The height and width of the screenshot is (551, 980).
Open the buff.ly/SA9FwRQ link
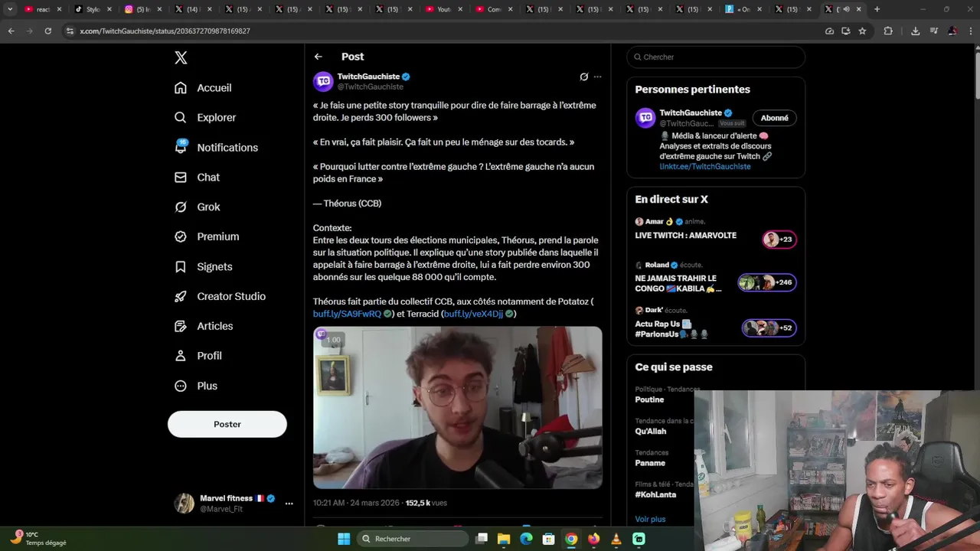(x=347, y=315)
